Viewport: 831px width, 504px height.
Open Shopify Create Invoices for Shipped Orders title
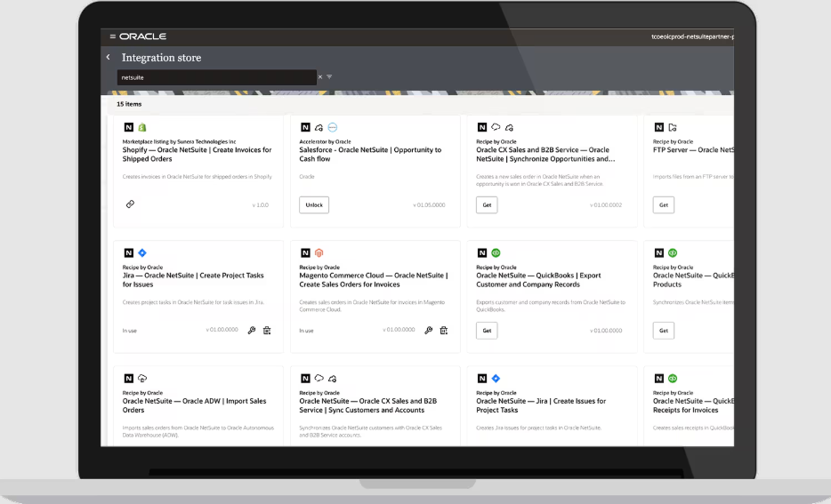(x=197, y=154)
